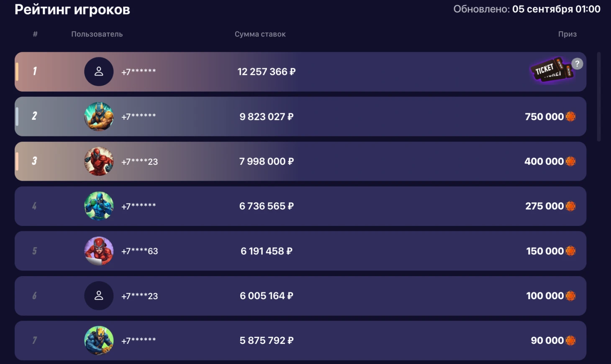Click the coin icon next to 400 000
The width and height of the screenshot is (611, 364).
(x=570, y=161)
